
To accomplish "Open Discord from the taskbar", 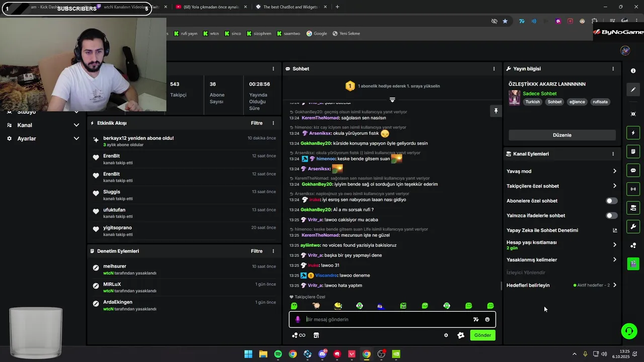I will click(x=323, y=354).
